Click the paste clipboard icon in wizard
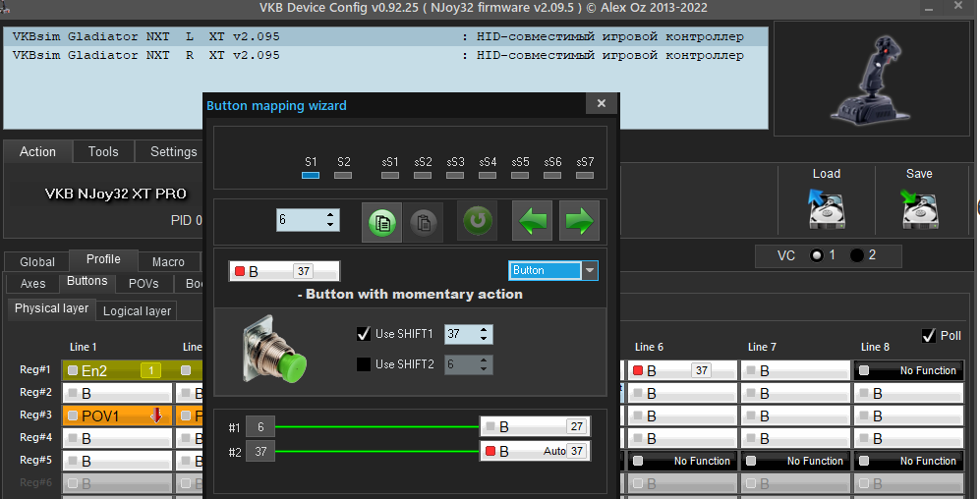 point(423,222)
